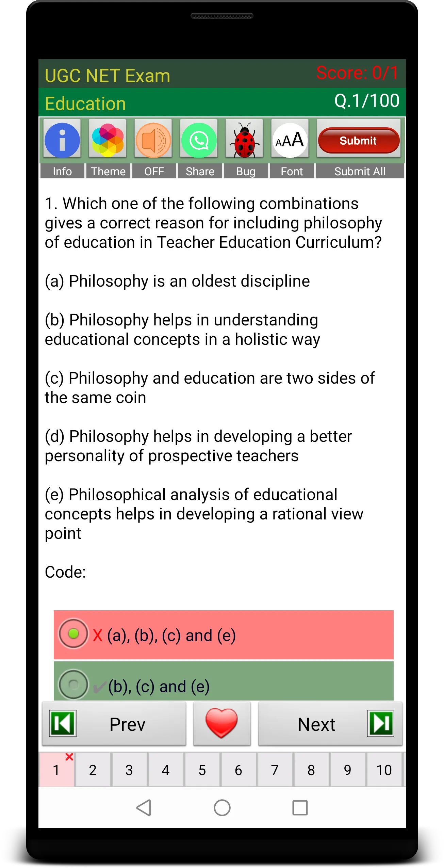
Task: Tap the Android back navigation triangle
Action: pos(144,807)
